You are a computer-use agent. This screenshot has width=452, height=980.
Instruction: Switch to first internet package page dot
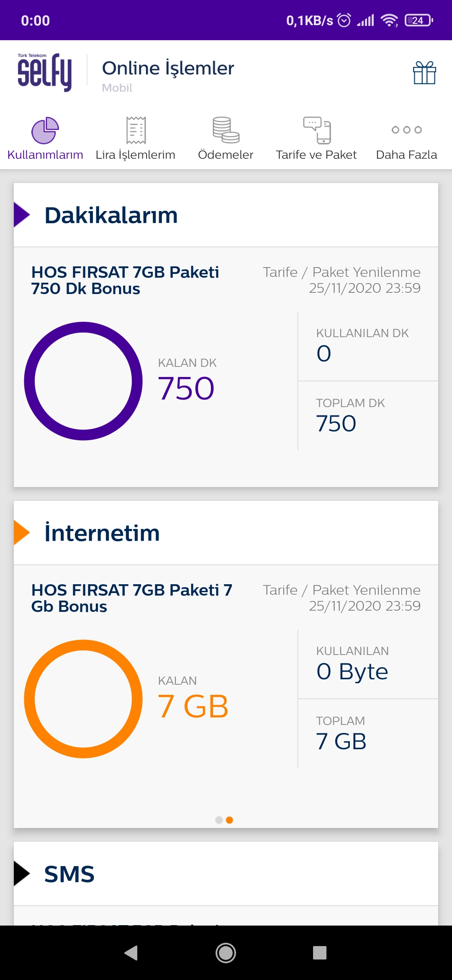(x=219, y=820)
